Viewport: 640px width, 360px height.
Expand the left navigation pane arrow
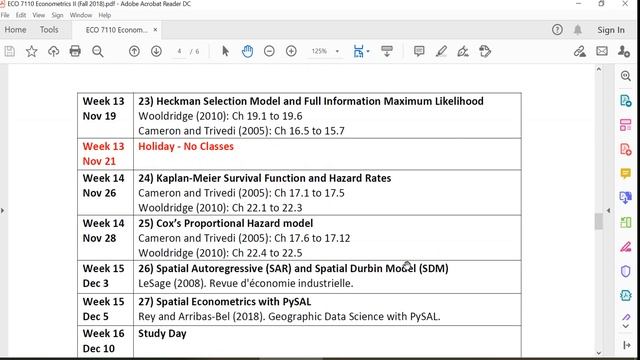pyautogui.click(x=2, y=211)
